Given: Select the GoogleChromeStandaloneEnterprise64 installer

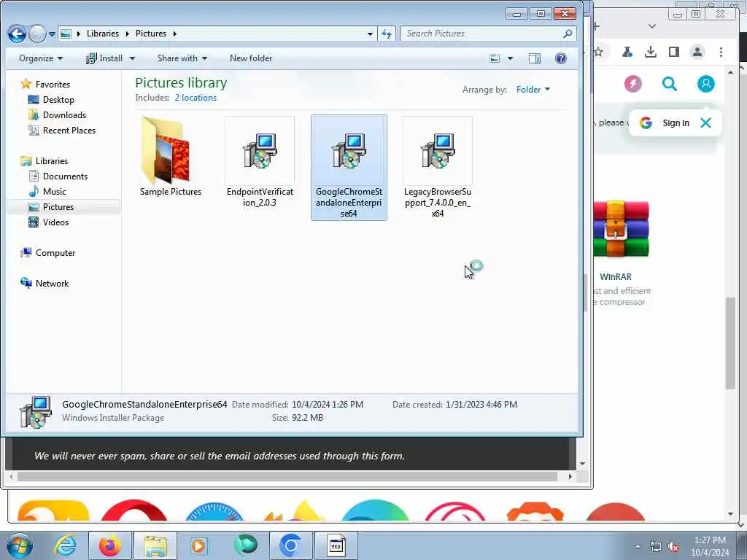Looking at the screenshot, I should (349, 168).
